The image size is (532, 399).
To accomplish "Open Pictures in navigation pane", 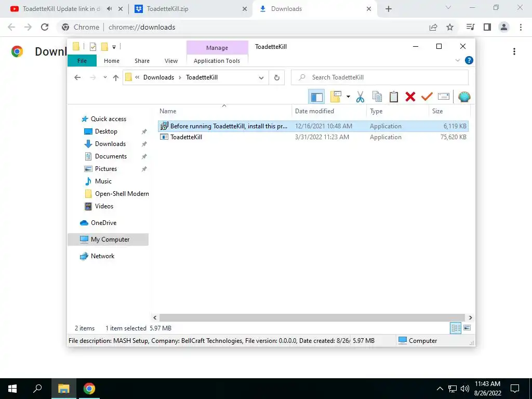I will click(x=106, y=169).
